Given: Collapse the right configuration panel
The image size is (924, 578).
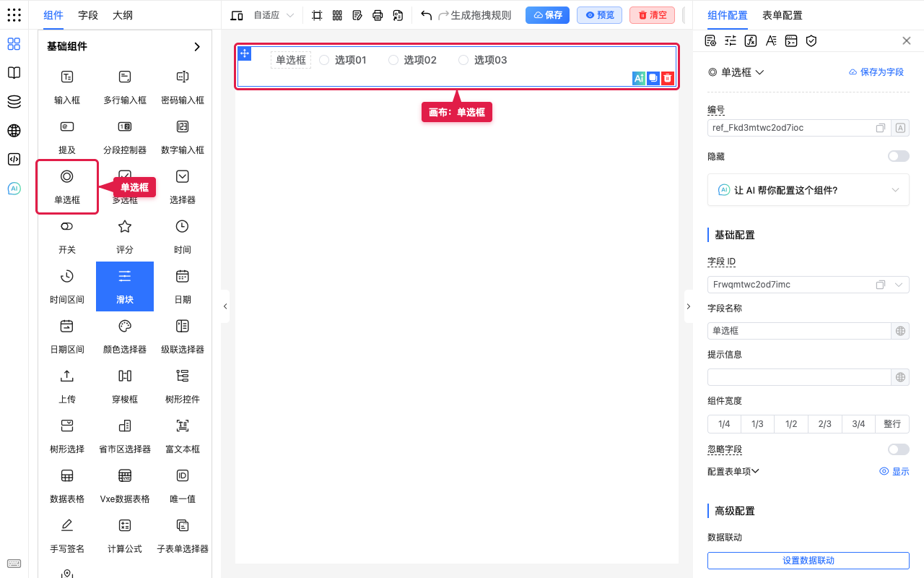Looking at the screenshot, I should (x=688, y=306).
